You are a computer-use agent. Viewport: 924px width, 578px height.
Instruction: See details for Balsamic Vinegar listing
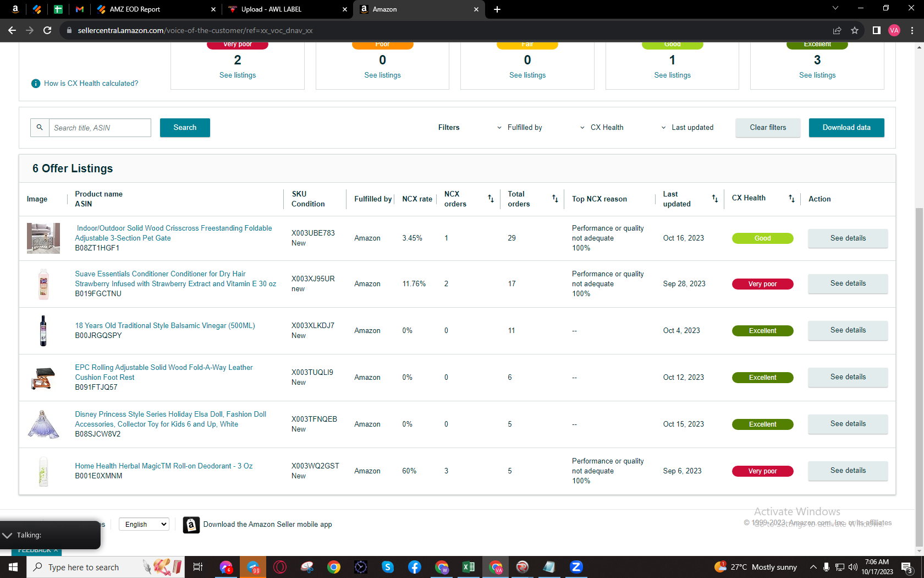(848, 330)
